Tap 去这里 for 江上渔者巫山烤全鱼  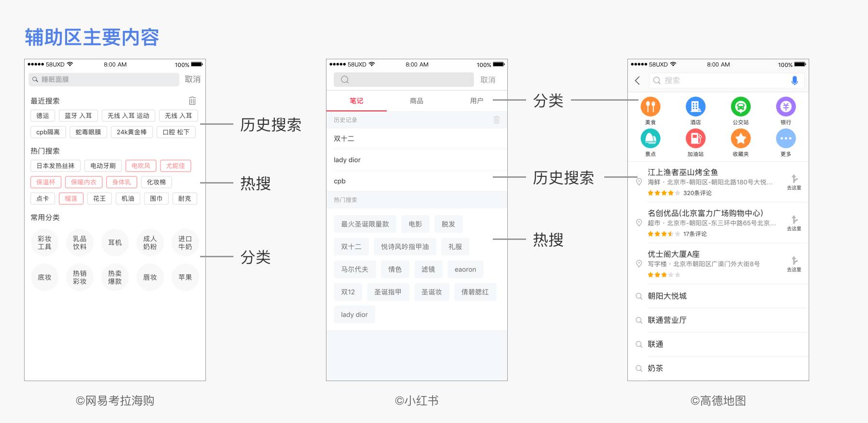[x=794, y=182]
